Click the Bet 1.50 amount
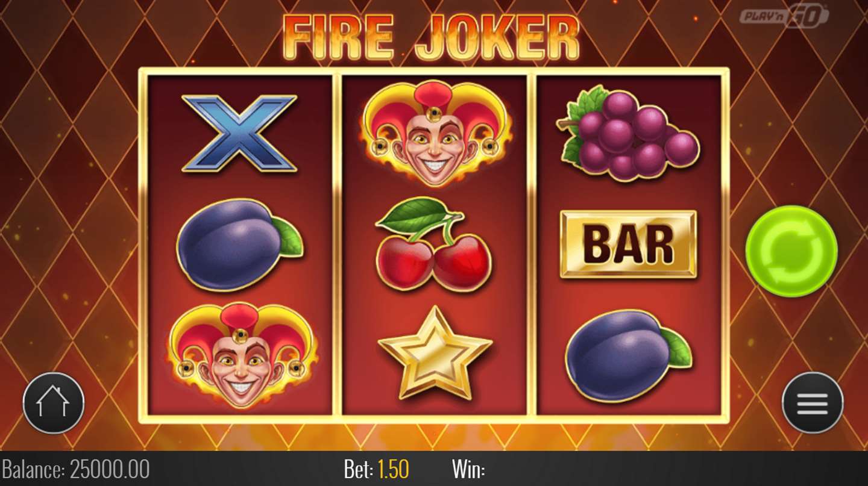 (x=377, y=469)
